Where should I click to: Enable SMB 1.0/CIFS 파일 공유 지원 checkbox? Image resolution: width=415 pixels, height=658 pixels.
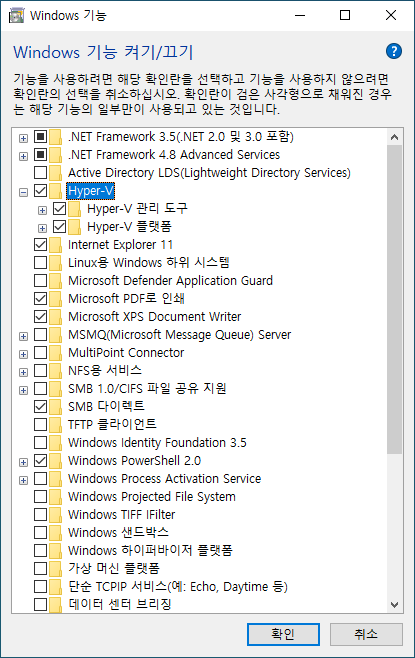click(40, 389)
